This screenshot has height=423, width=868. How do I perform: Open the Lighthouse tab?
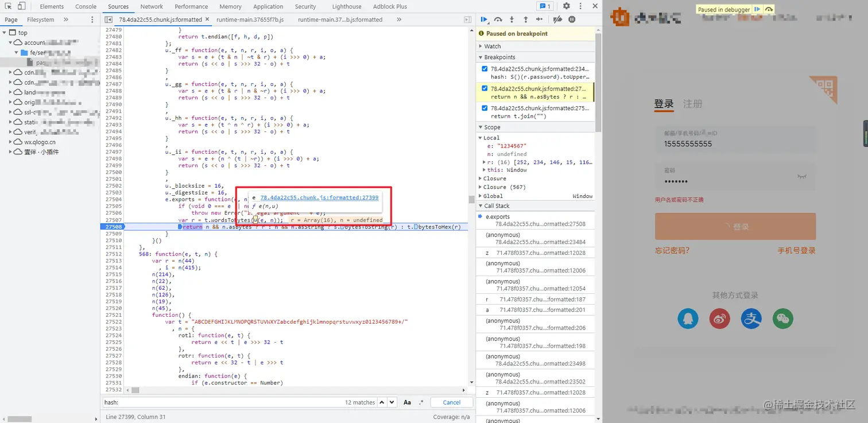tap(347, 6)
